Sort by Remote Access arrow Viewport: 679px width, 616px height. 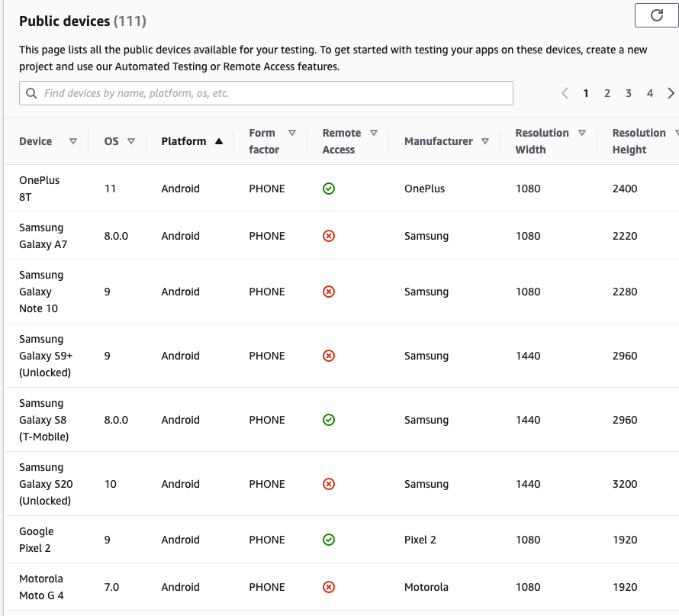(374, 133)
